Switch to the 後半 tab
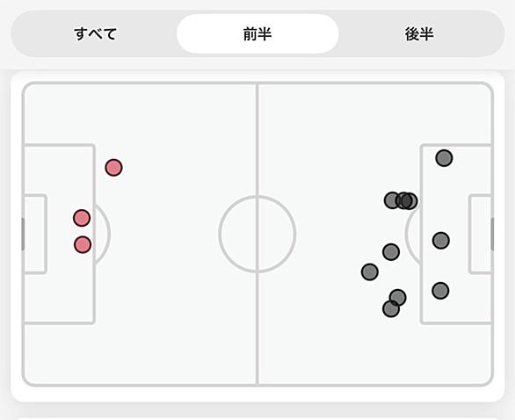 pyautogui.click(x=419, y=33)
